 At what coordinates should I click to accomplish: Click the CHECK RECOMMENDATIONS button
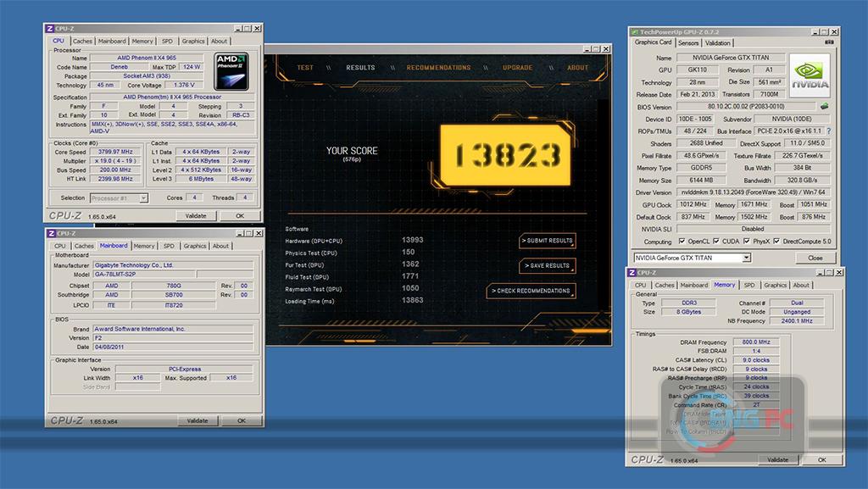[x=531, y=291]
